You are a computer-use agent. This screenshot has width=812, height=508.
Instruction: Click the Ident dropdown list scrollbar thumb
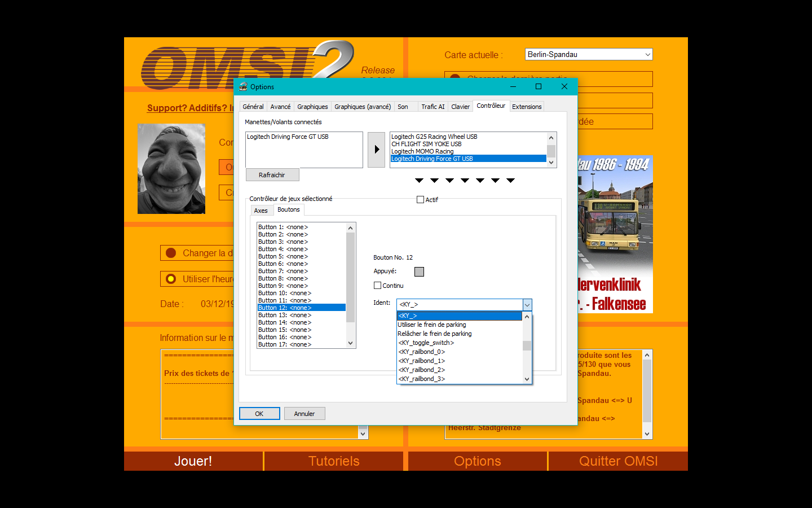(x=527, y=345)
